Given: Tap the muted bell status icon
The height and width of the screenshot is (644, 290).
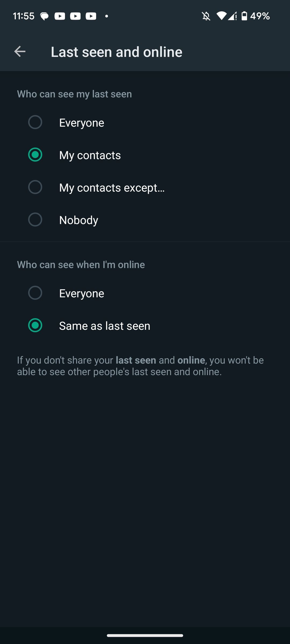Looking at the screenshot, I should (x=206, y=16).
